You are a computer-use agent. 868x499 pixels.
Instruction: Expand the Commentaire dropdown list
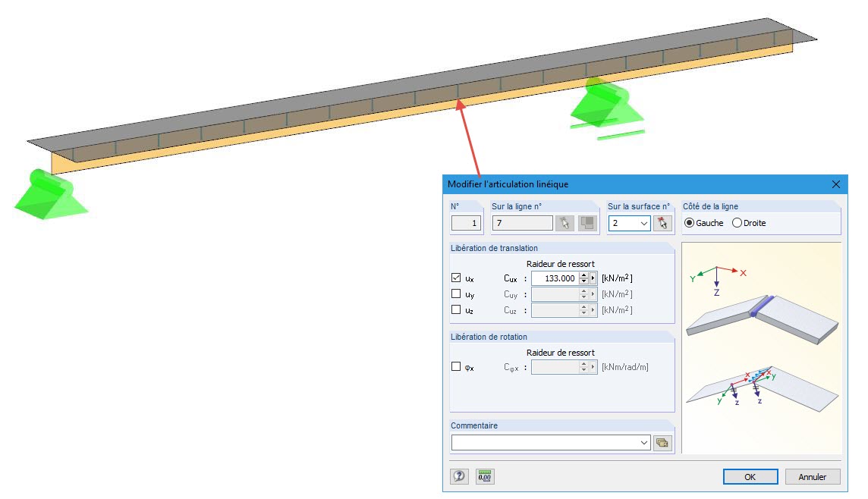coord(644,443)
